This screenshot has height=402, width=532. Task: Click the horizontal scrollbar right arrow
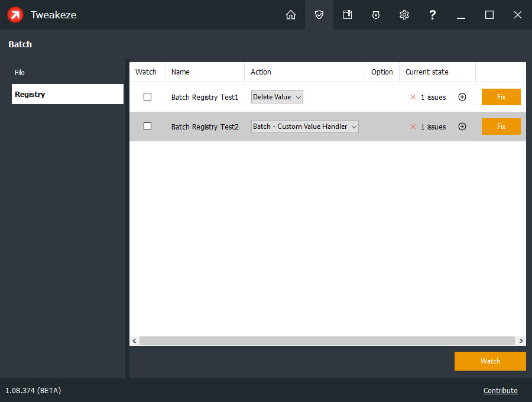(x=521, y=341)
